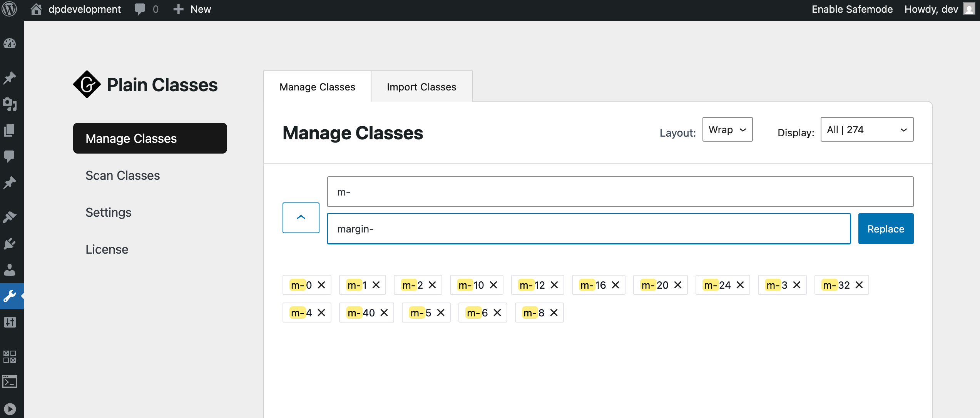Remove the m-2 class
The image size is (980, 418).
(x=432, y=285)
